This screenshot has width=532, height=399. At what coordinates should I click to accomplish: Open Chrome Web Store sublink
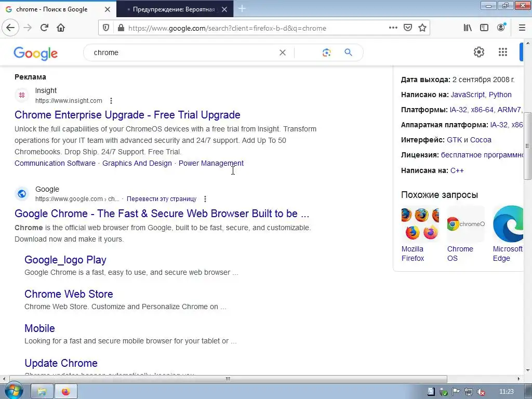click(69, 294)
